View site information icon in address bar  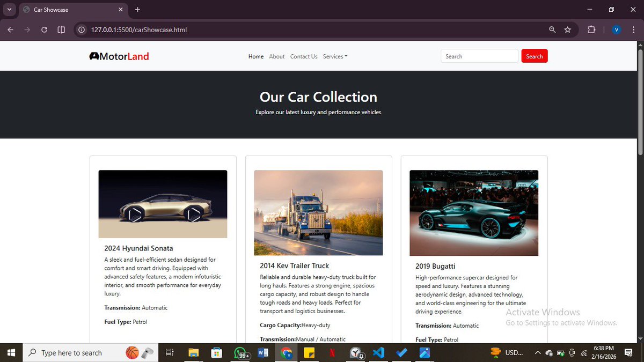tap(82, 30)
